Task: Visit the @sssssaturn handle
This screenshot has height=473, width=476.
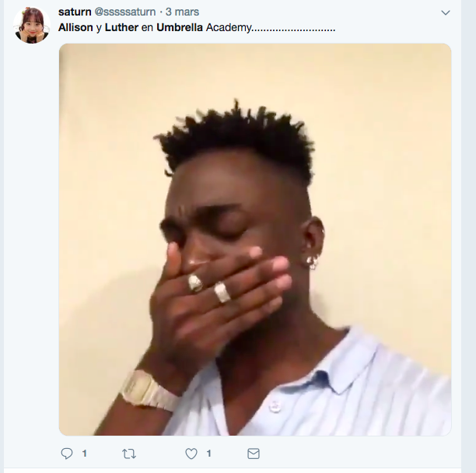Action: pos(125,12)
